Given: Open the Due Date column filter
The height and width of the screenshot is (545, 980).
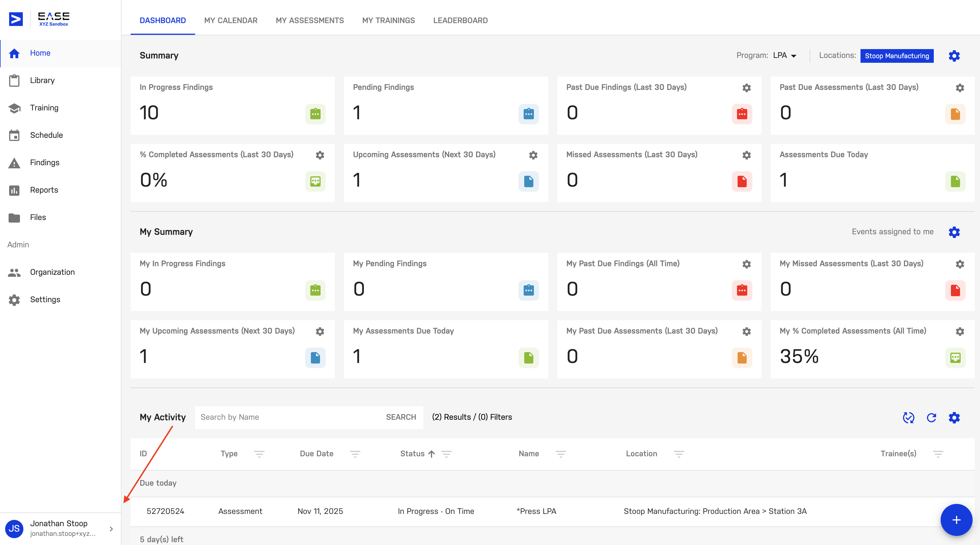Looking at the screenshot, I should (x=355, y=454).
